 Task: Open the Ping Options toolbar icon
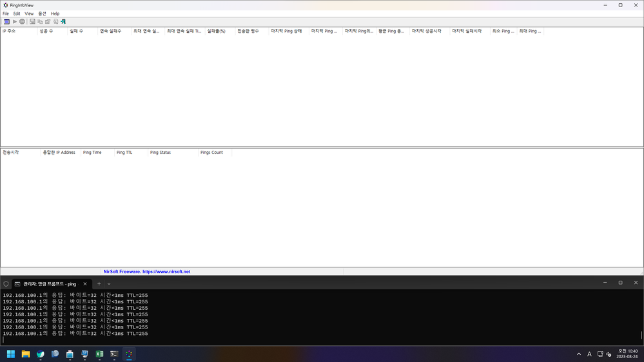(x=6, y=21)
